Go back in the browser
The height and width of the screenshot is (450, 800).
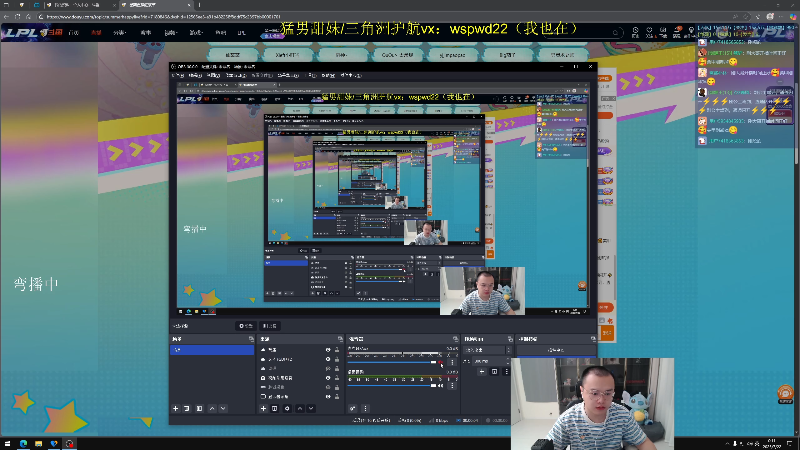tap(6, 16)
